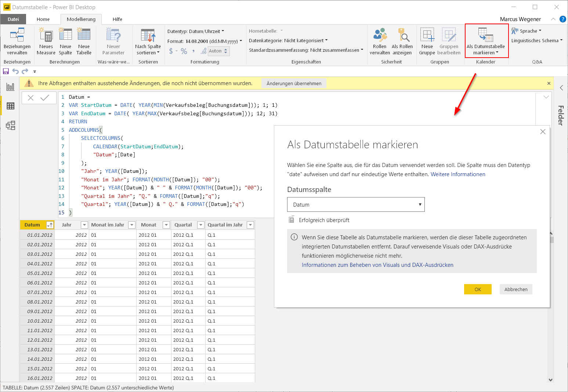
Task: Redo the last action
Action: [x=25, y=71]
